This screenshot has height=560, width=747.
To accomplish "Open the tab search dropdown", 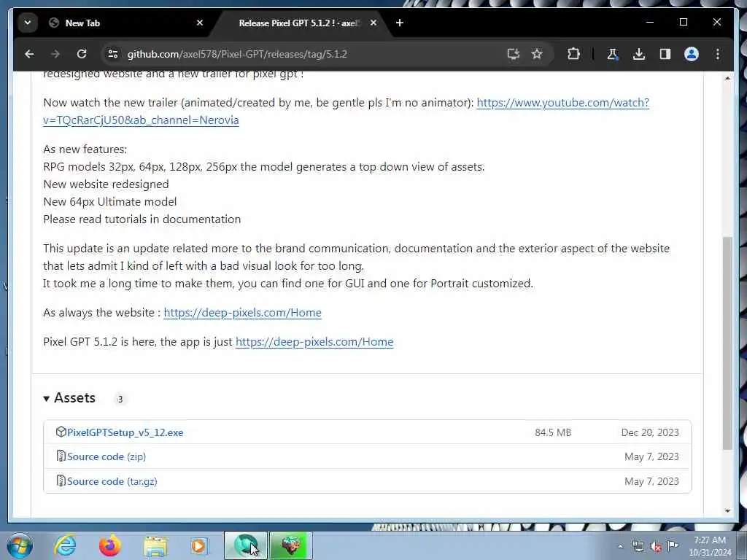I will [x=28, y=23].
